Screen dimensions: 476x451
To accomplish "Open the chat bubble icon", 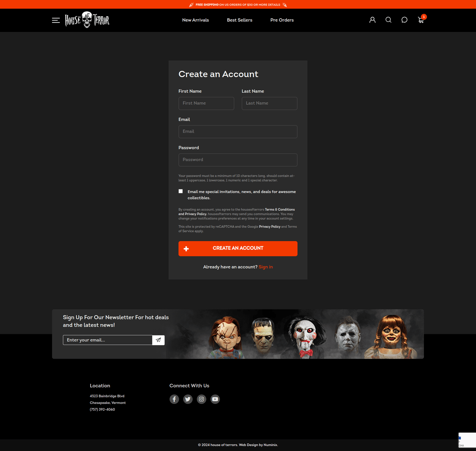I will pyautogui.click(x=404, y=20).
